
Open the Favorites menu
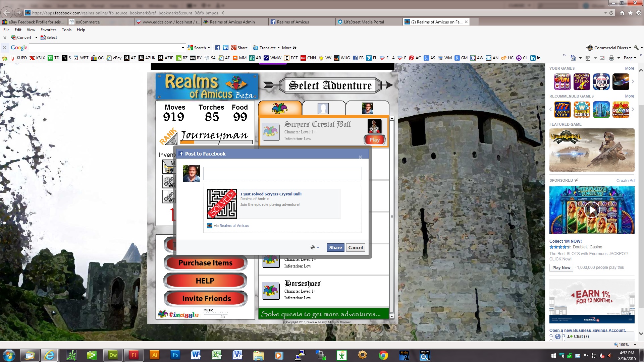pyautogui.click(x=48, y=30)
